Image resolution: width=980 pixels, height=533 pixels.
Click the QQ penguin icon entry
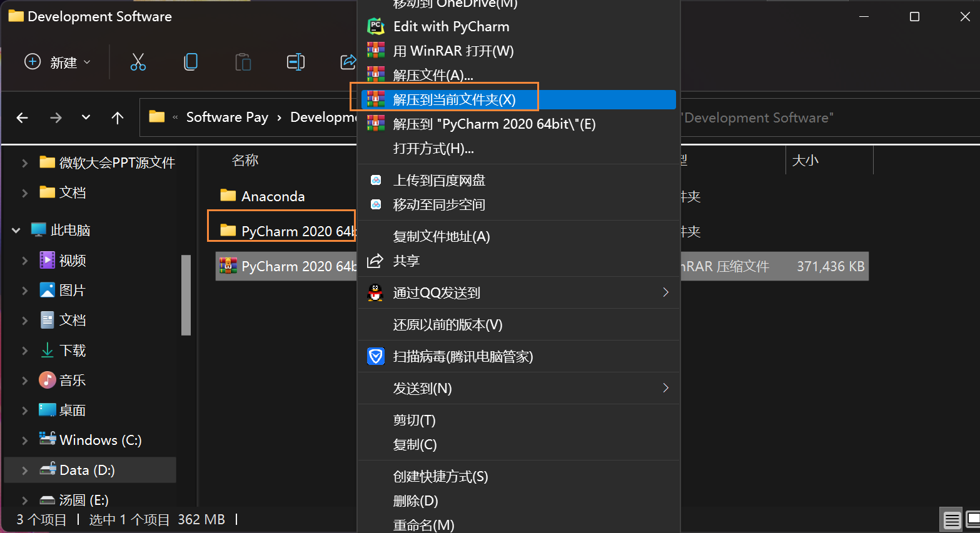(x=375, y=292)
